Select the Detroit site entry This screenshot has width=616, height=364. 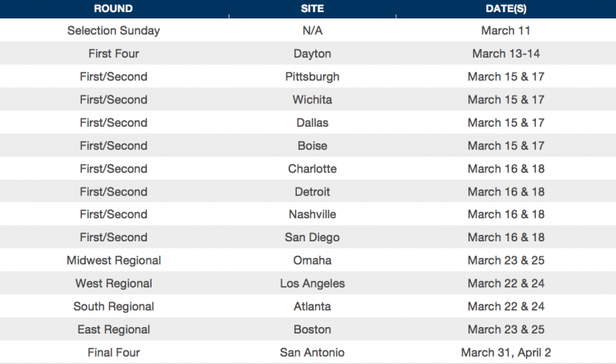pyautogui.click(x=312, y=192)
